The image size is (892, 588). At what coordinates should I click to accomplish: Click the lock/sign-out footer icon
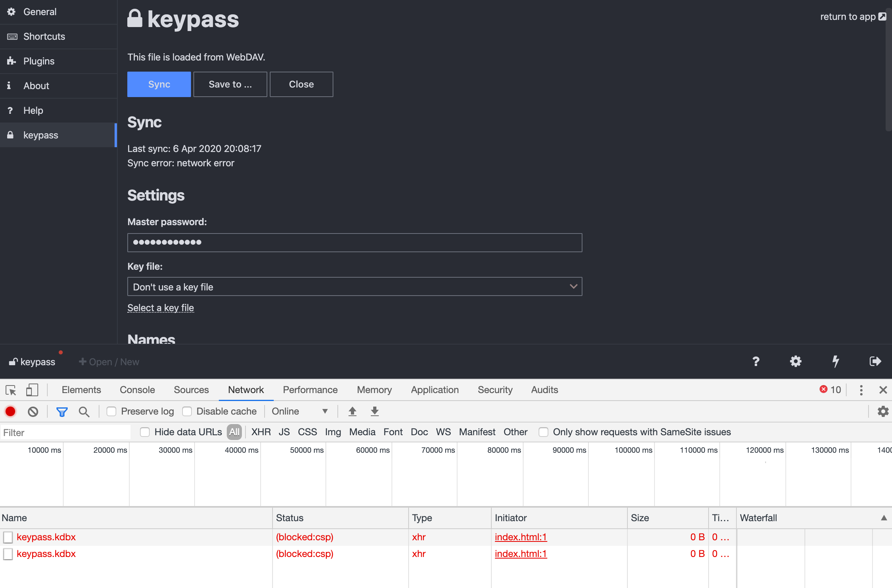tap(875, 361)
